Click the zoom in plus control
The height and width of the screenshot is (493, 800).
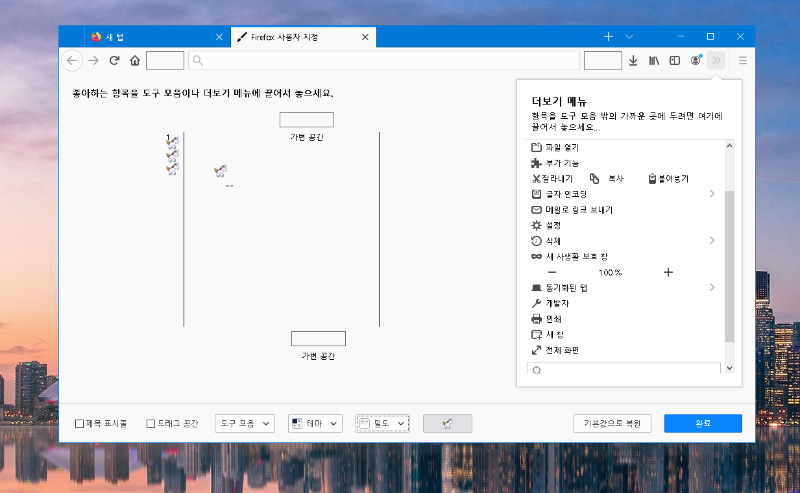(x=668, y=272)
